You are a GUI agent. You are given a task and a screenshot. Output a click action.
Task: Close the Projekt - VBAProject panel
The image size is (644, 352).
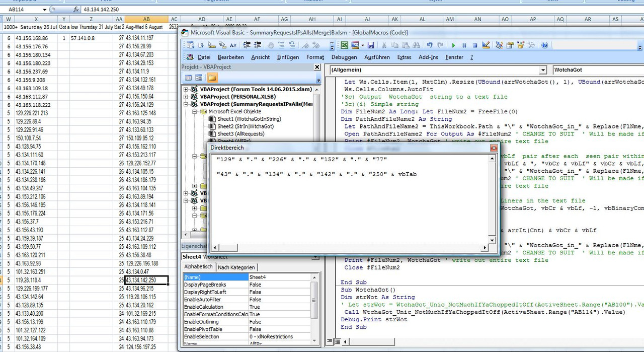[x=317, y=67]
